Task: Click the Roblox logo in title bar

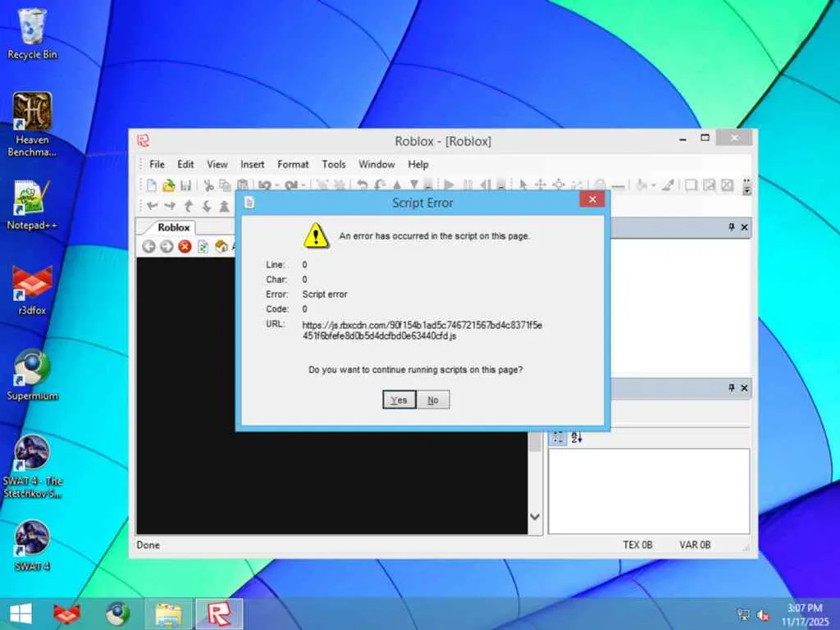Action: pos(143,141)
